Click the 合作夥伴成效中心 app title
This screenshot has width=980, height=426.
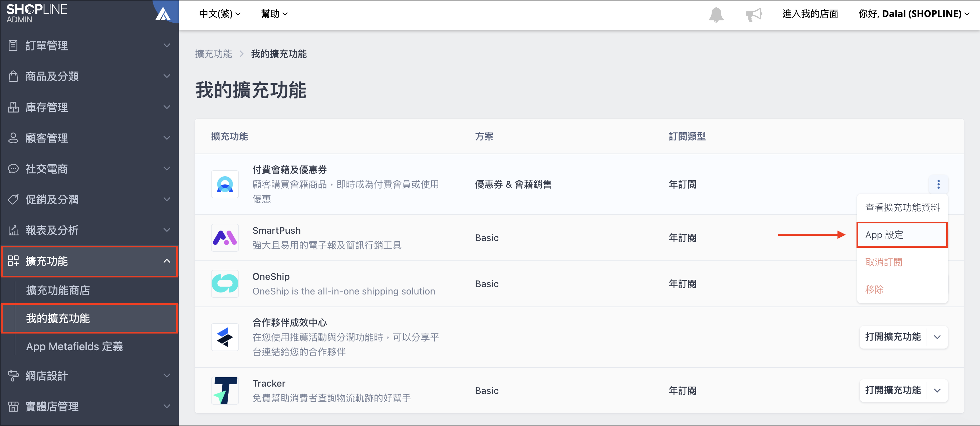[289, 322]
